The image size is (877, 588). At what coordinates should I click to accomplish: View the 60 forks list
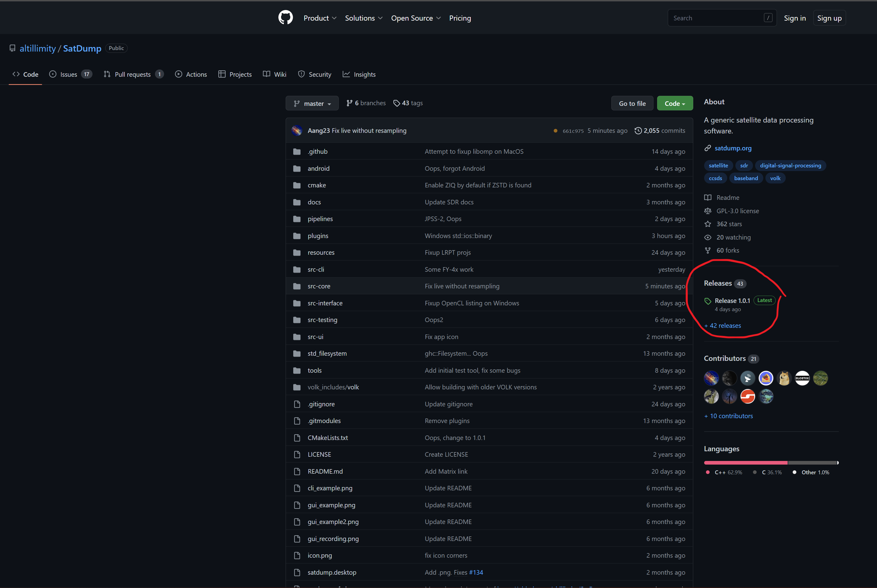[721, 250]
